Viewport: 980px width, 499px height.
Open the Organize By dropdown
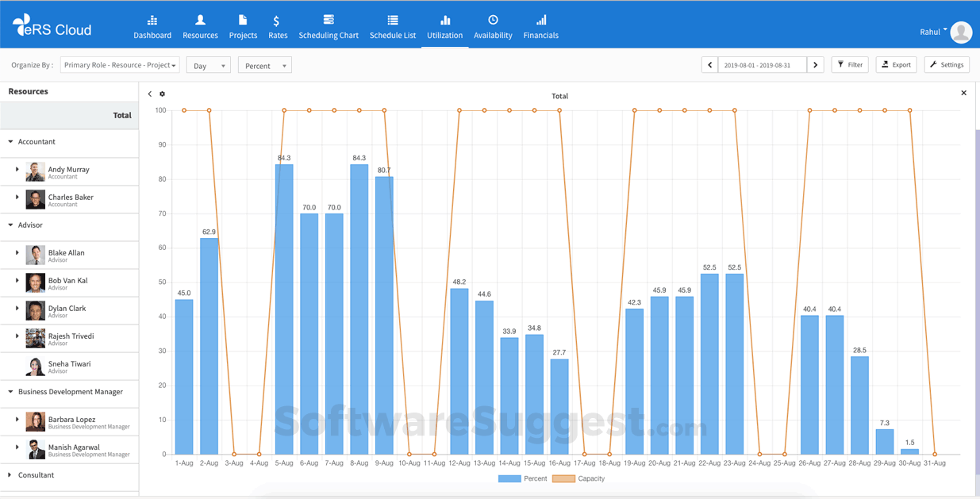(120, 66)
